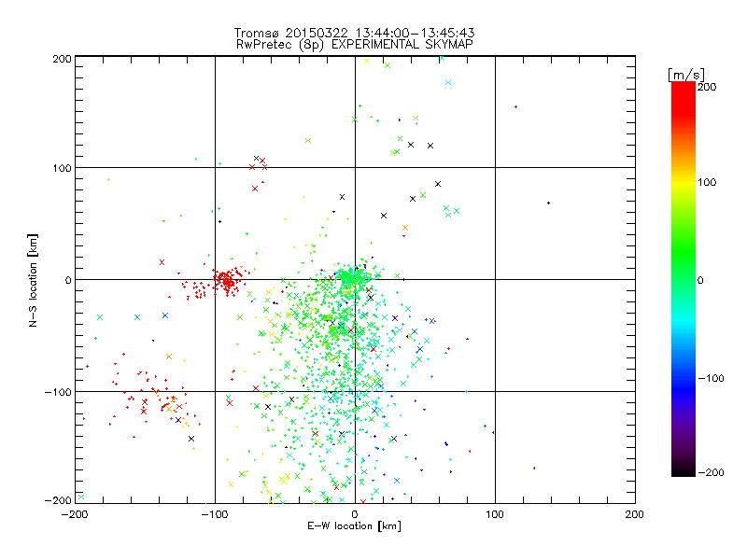Viewport: 747px width, 560px height.
Task: Click the blue dot in the upper-right quadrant
Action: click(x=515, y=106)
